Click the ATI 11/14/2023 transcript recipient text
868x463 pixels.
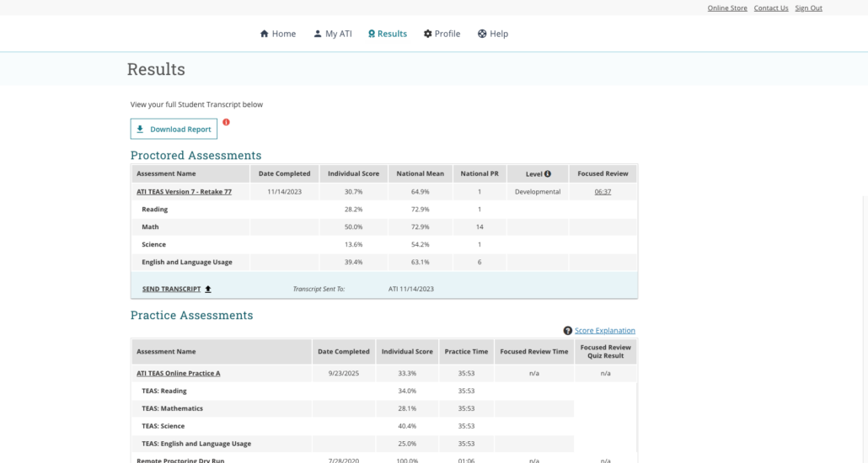(x=411, y=289)
